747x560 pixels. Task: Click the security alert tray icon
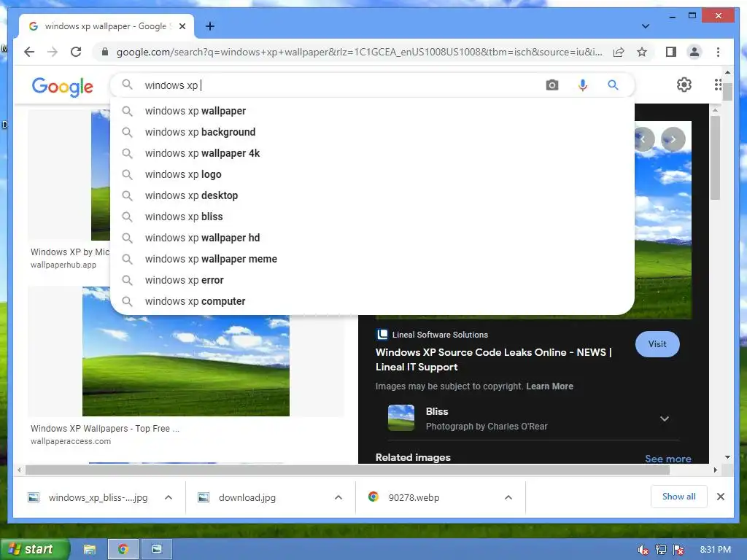pyautogui.click(x=679, y=550)
